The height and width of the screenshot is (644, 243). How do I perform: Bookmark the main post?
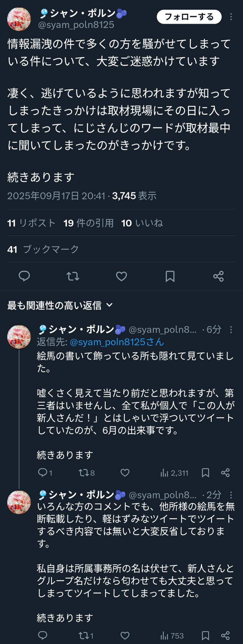[170, 276]
